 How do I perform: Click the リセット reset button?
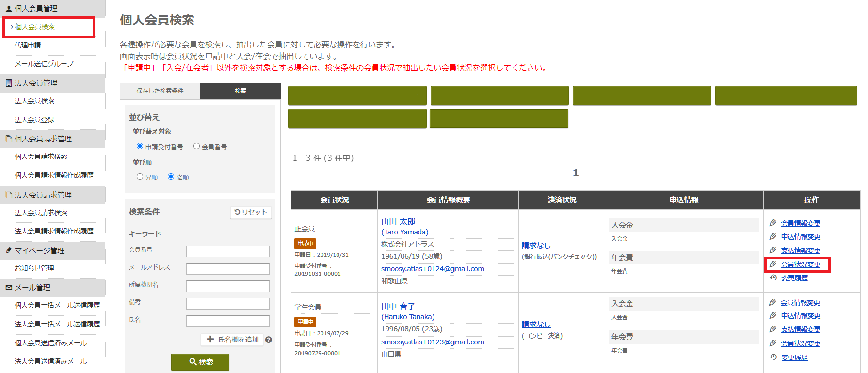[x=251, y=212]
